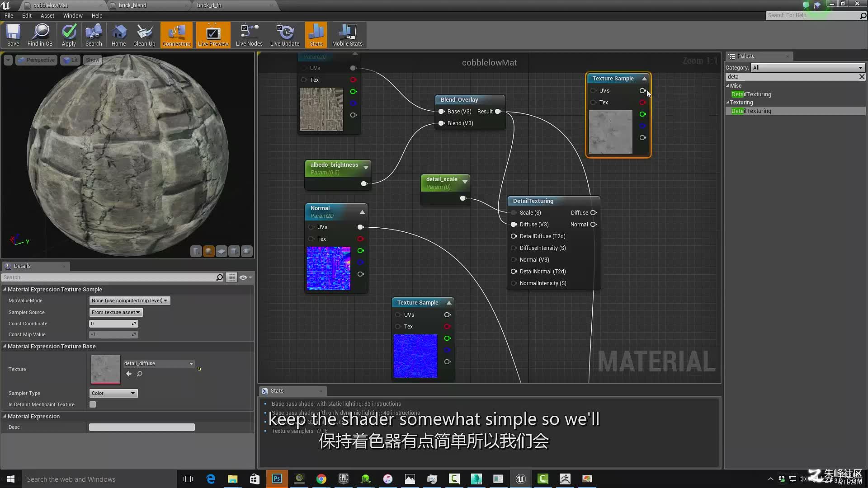Open detail_diffuse texture asset dropdown
The width and height of the screenshot is (868, 488).
point(159,363)
